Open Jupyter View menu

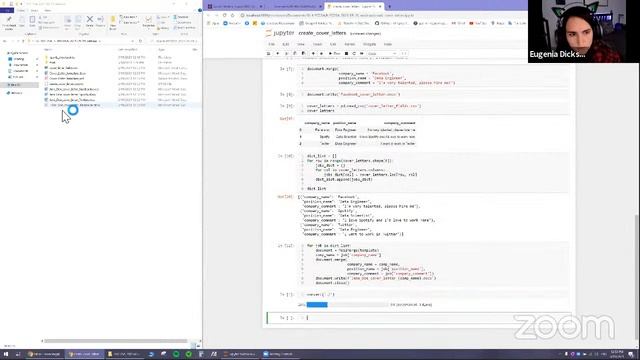pyautogui.click(x=301, y=44)
